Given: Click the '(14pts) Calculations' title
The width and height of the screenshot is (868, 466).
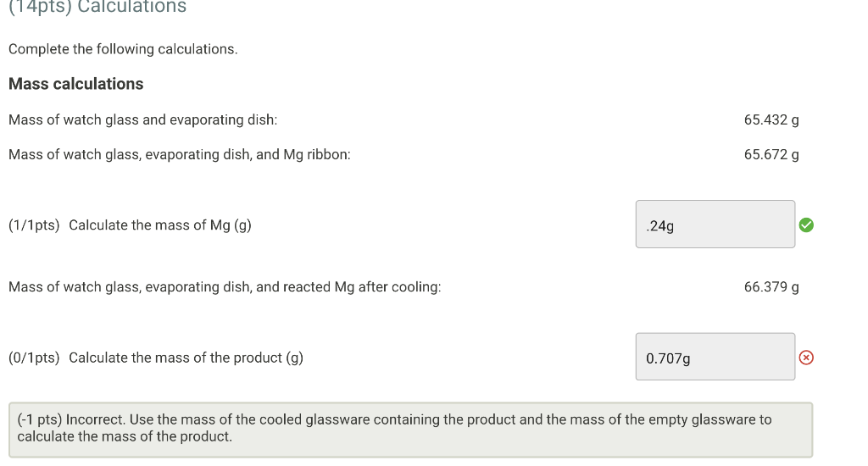Looking at the screenshot, I should point(97,7).
